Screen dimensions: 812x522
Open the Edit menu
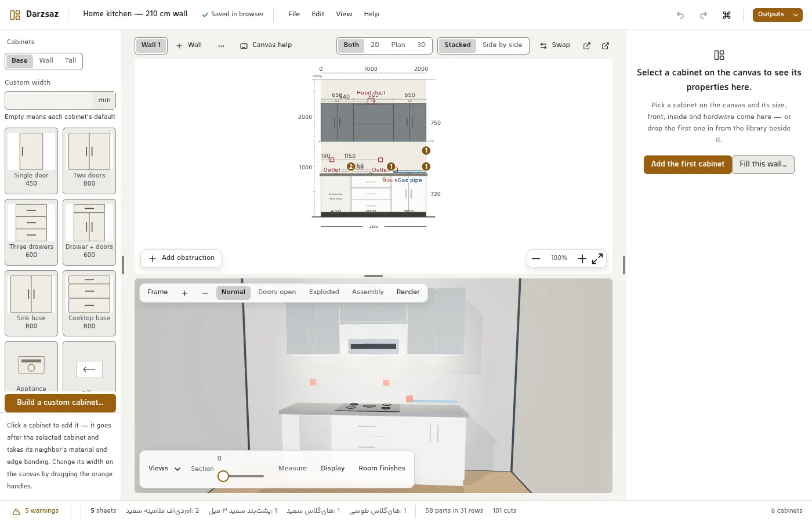318,14
